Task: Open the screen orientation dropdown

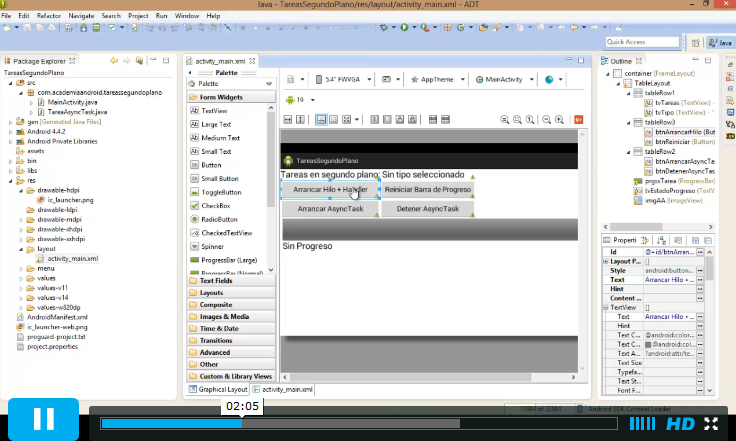Action: click(391, 79)
